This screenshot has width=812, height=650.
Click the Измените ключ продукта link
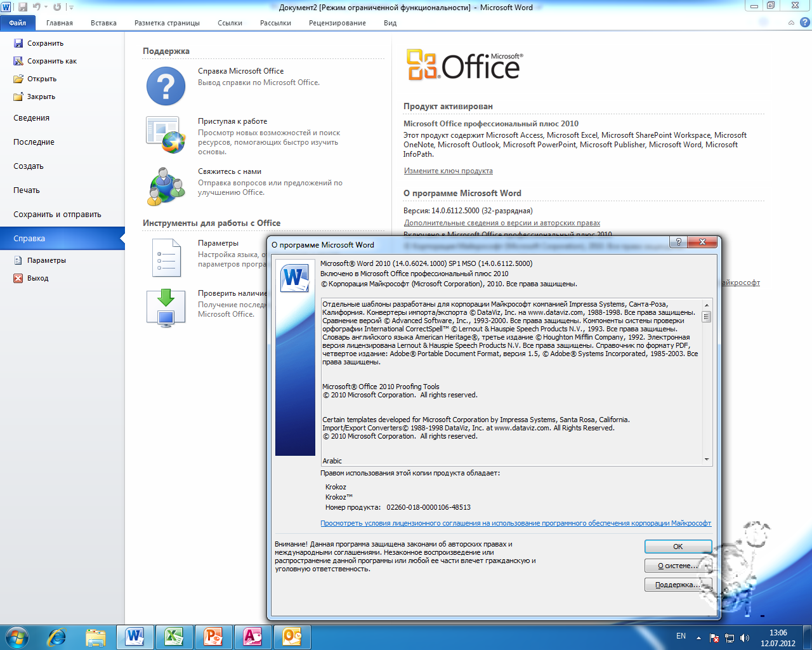pos(448,171)
